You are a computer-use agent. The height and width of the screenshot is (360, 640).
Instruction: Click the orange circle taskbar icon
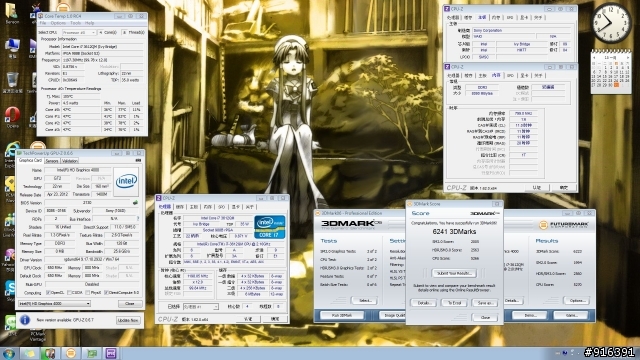point(71,353)
